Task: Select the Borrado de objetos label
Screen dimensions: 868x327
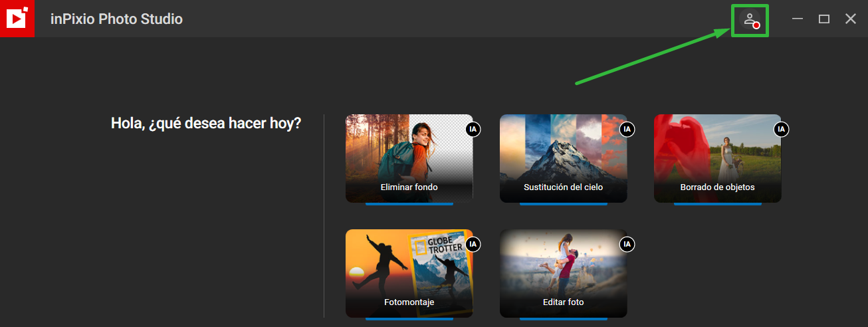Action: tap(718, 187)
